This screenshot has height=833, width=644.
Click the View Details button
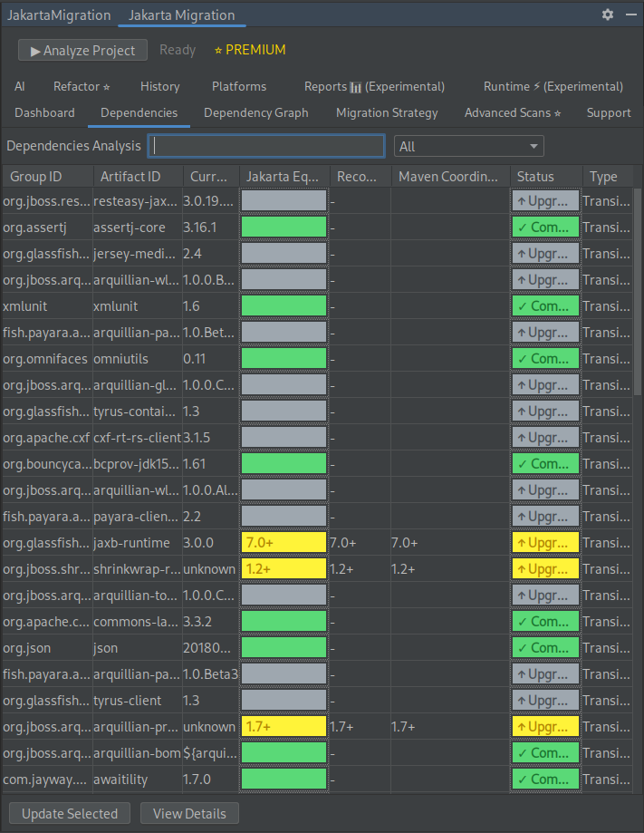coord(189,813)
